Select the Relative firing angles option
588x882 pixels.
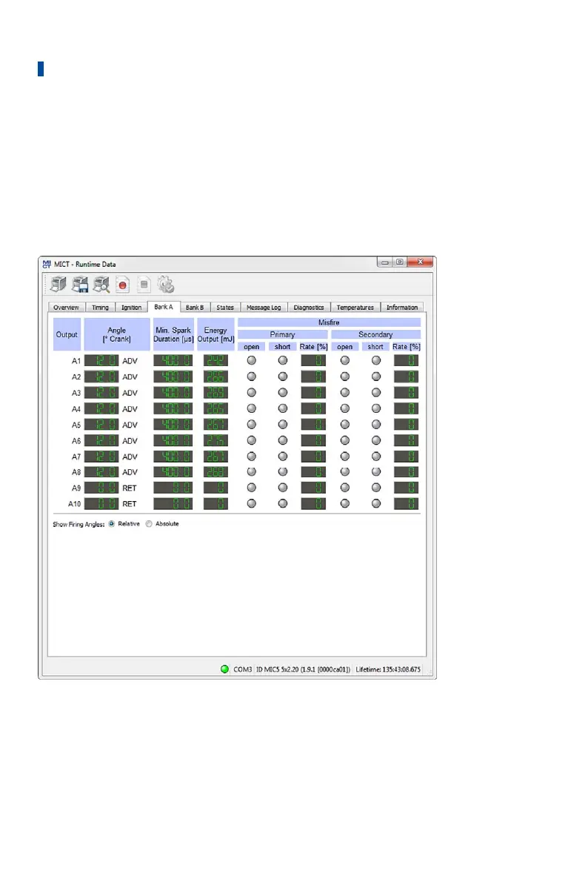(112, 523)
